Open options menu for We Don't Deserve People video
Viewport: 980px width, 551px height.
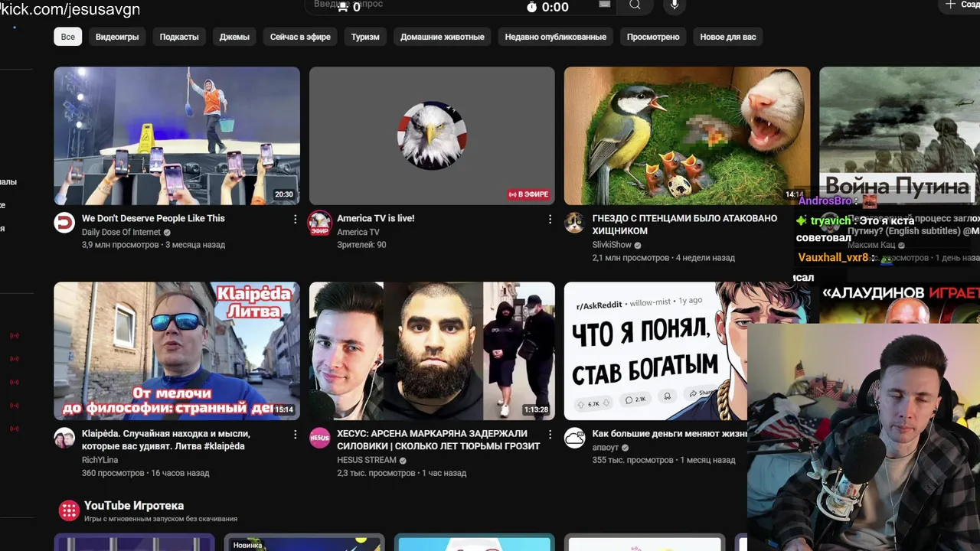coord(295,219)
